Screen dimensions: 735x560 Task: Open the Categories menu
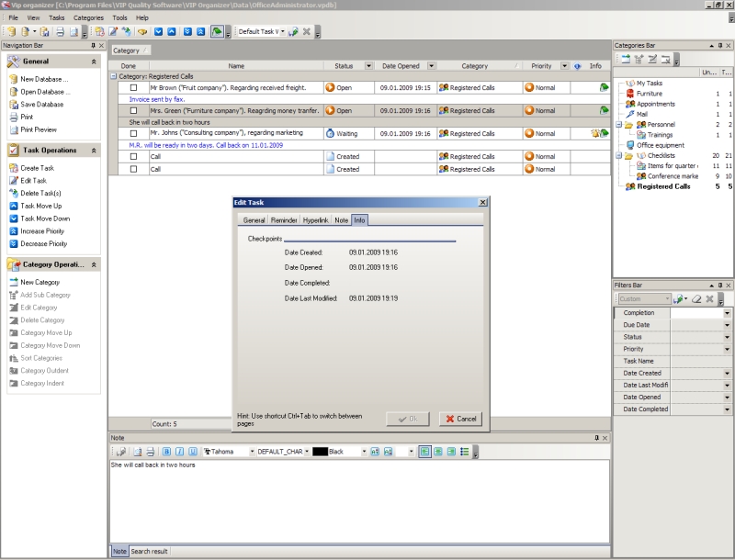[x=88, y=17]
